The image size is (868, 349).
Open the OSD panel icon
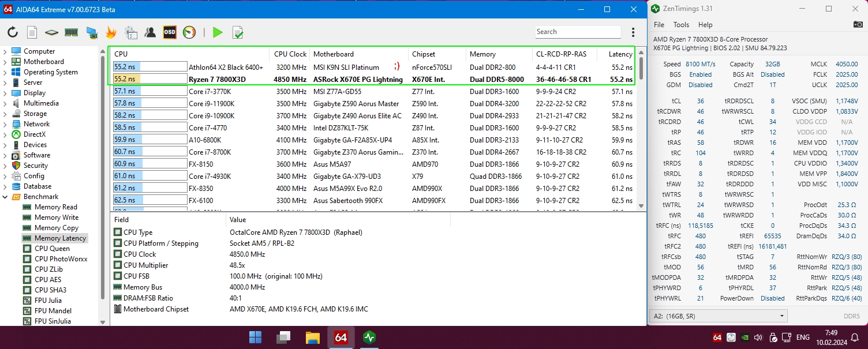[170, 32]
